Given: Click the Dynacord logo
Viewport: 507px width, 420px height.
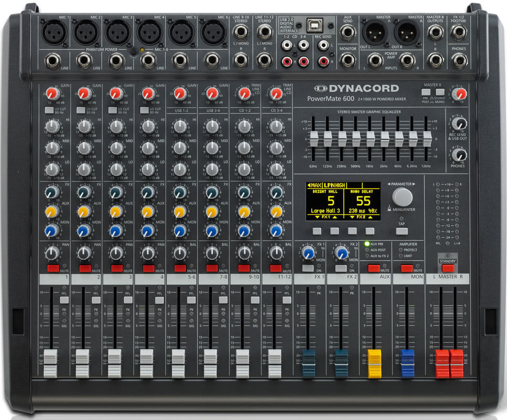Looking at the screenshot, I should [x=357, y=88].
